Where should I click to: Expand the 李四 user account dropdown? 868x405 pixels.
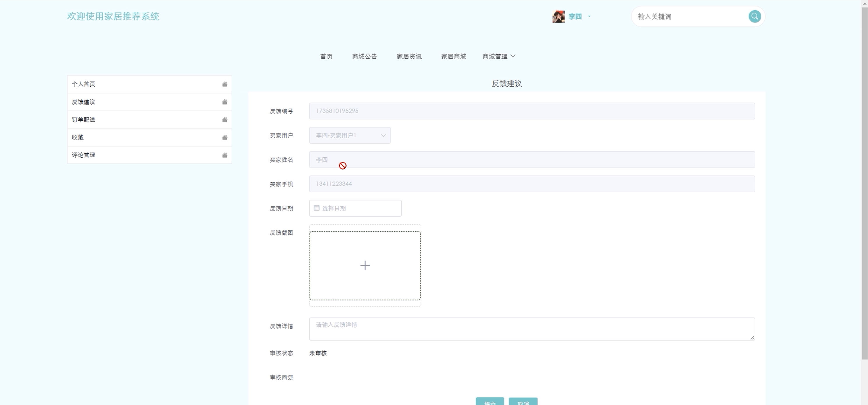click(x=589, y=17)
